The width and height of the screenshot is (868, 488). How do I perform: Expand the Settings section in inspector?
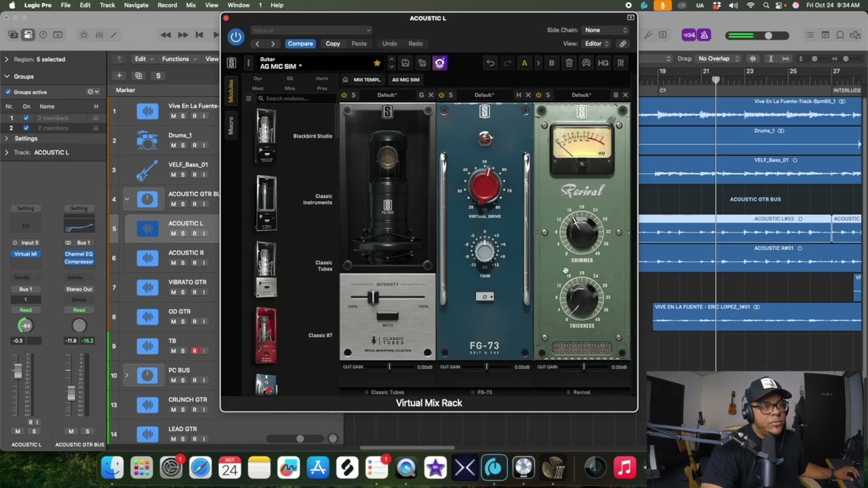pos(7,138)
